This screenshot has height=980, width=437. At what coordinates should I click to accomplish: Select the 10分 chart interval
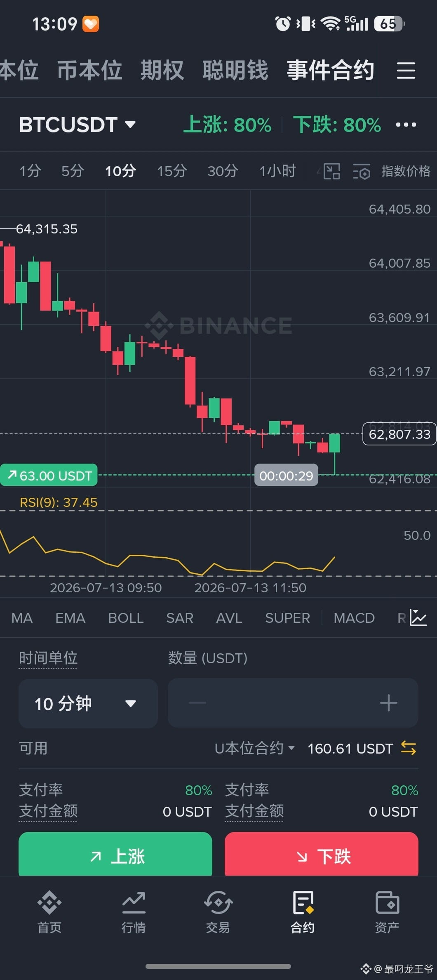point(120,171)
